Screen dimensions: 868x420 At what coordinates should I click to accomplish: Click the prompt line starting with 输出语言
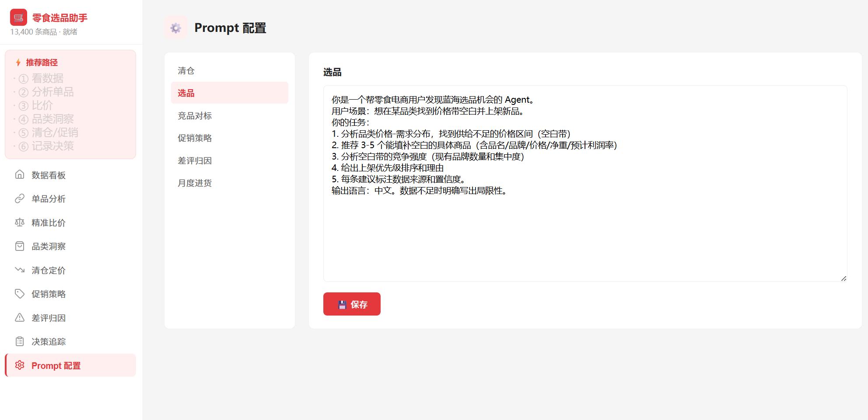[x=419, y=191]
